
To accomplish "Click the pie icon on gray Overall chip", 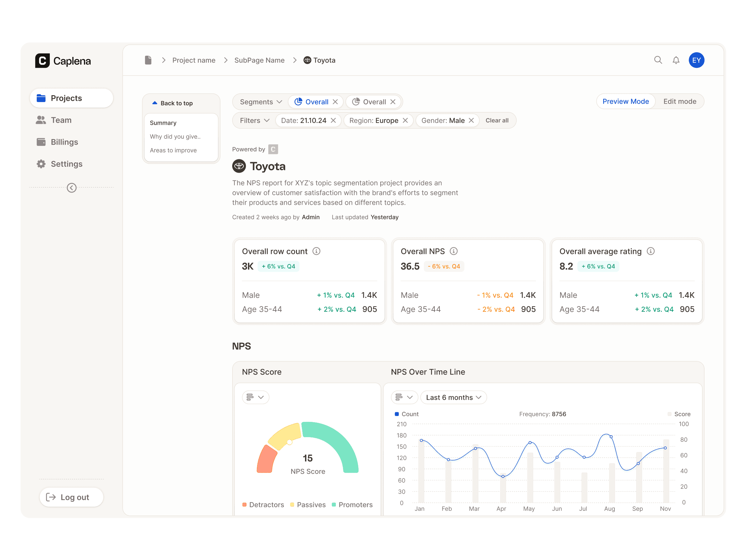I will pyautogui.click(x=356, y=102).
